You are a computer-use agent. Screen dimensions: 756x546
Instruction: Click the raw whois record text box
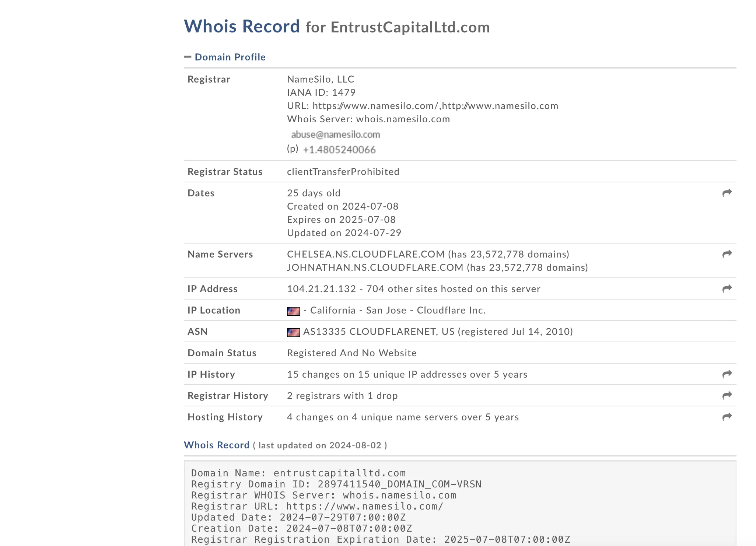(x=460, y=503)
